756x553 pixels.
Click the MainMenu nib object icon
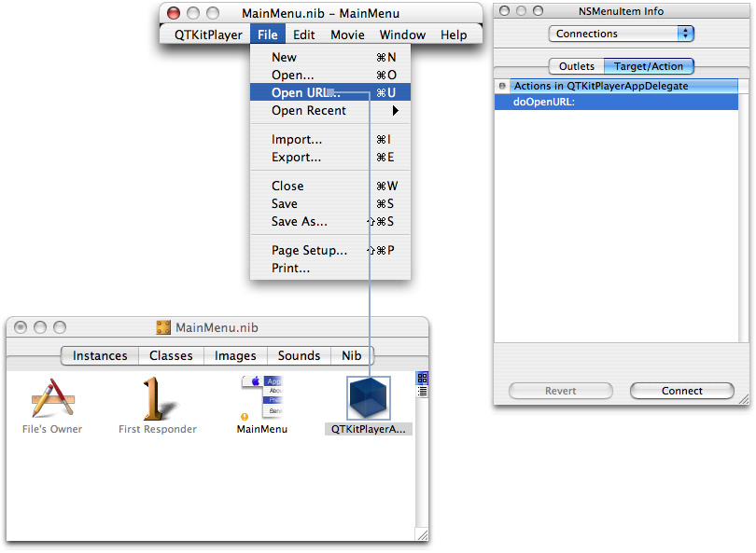[x=262, y=398]
